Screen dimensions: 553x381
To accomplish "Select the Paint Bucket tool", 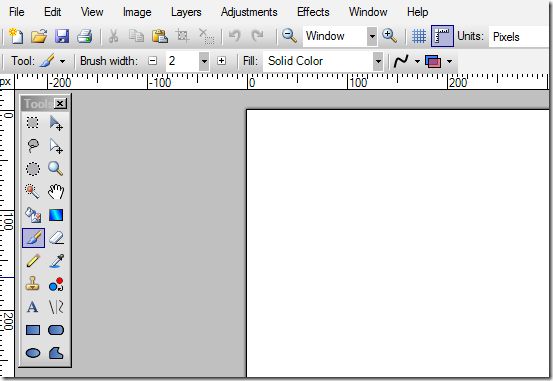I will [x=33, y=215].
